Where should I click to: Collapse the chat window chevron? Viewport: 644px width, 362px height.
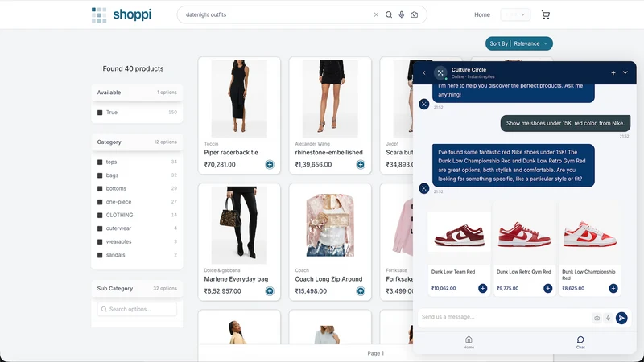625,72
